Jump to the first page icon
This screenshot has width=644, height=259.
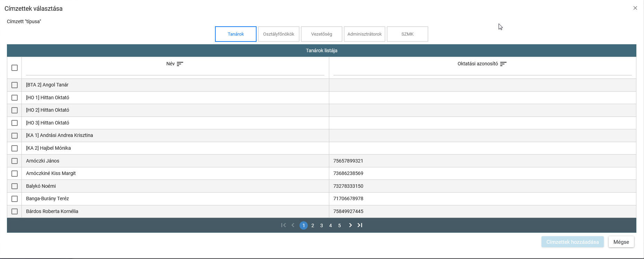click(283, 225)
